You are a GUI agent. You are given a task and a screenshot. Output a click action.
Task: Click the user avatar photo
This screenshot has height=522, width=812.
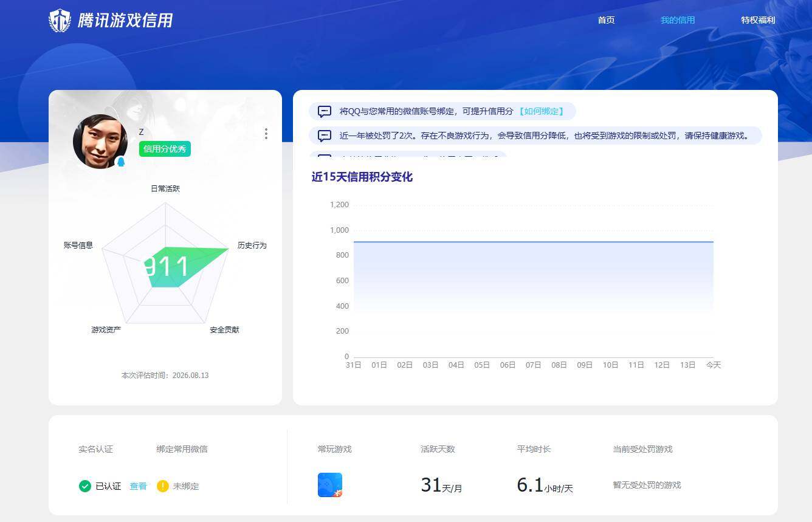[100, 142]
